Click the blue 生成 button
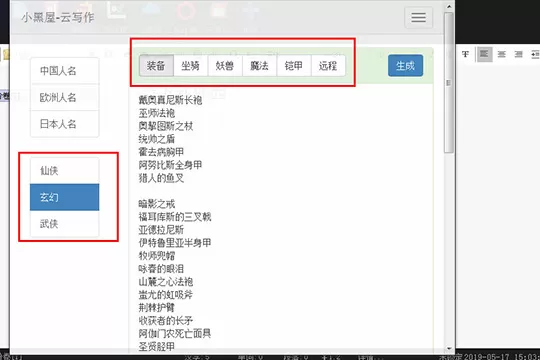 tap(405, 65)
